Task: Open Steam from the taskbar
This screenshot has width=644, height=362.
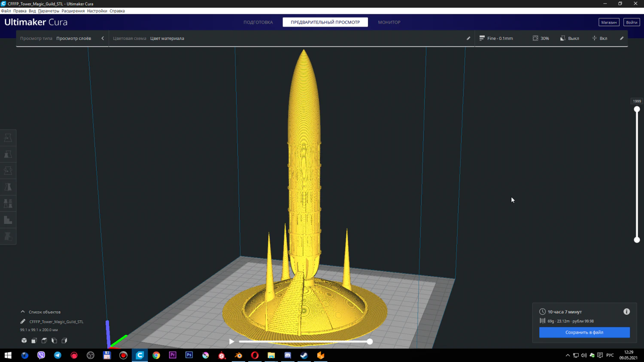Action: (304, 355)
